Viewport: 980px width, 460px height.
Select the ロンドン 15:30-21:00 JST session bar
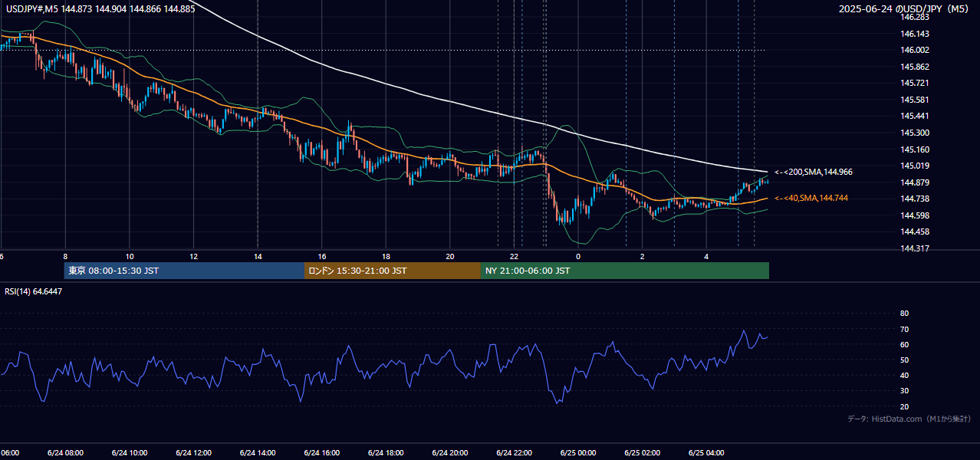[x=393, y=271]
